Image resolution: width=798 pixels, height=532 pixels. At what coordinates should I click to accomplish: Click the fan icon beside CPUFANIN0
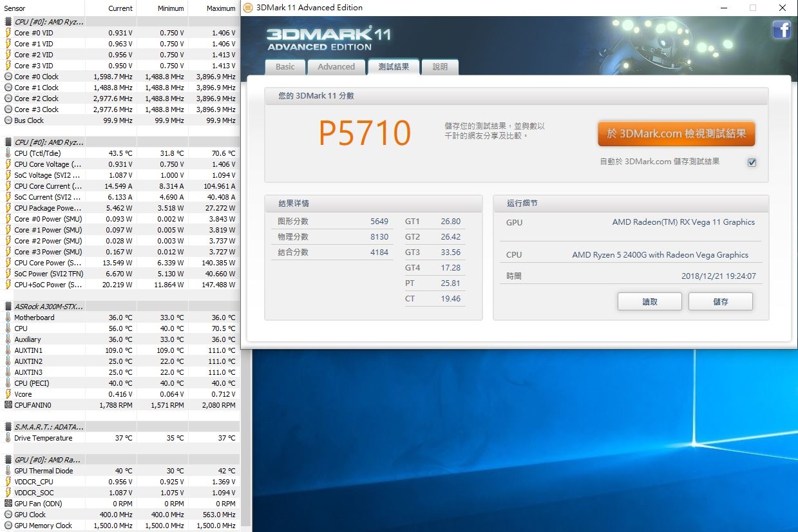pyautogui.click(x=8, y=405)
